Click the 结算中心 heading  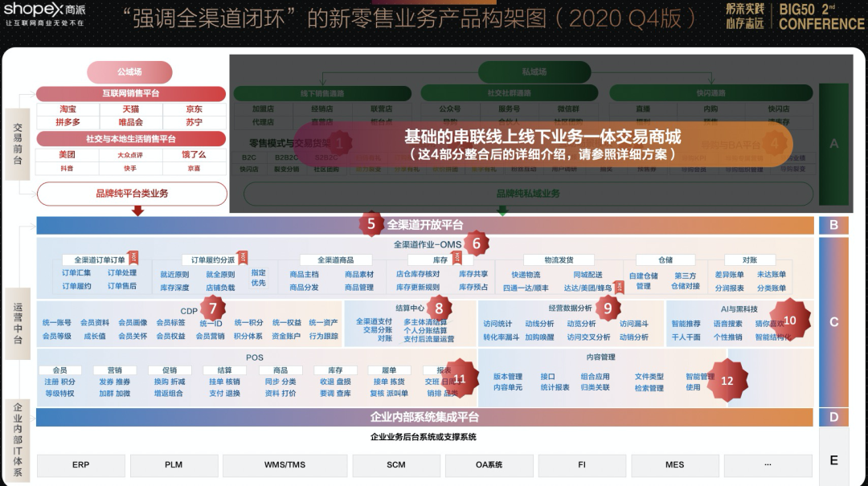(410, 308)
